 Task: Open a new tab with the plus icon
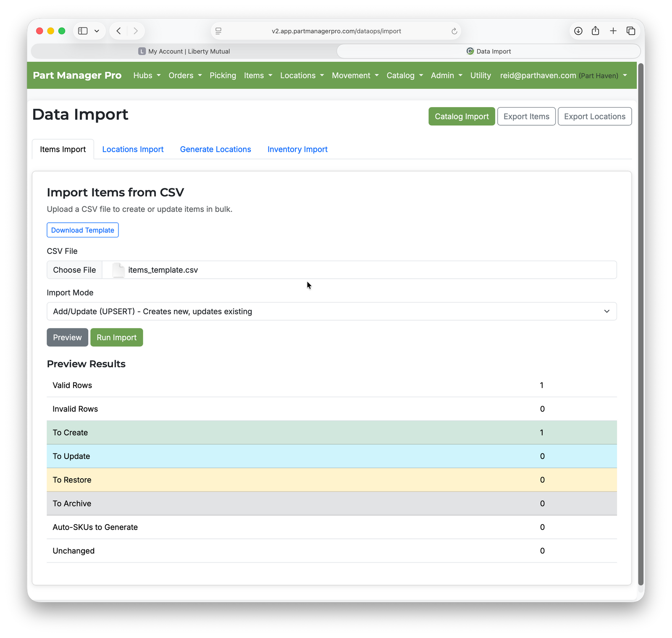coord(613,31)
